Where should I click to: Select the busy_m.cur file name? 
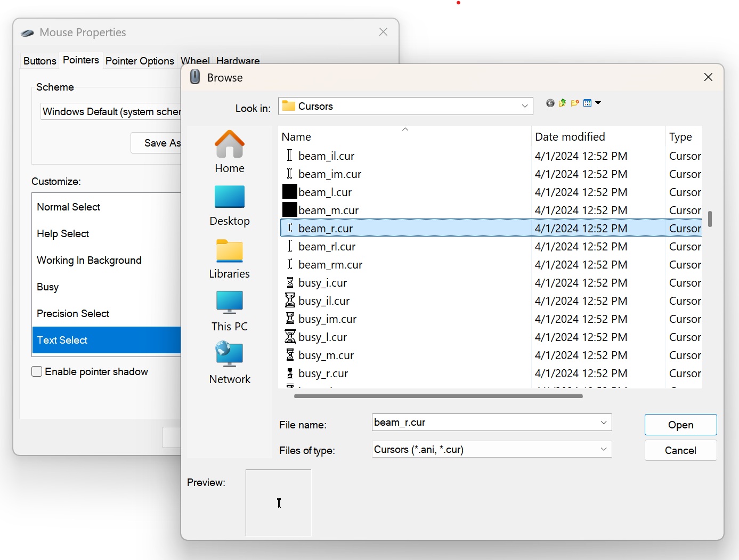(326, 355)
